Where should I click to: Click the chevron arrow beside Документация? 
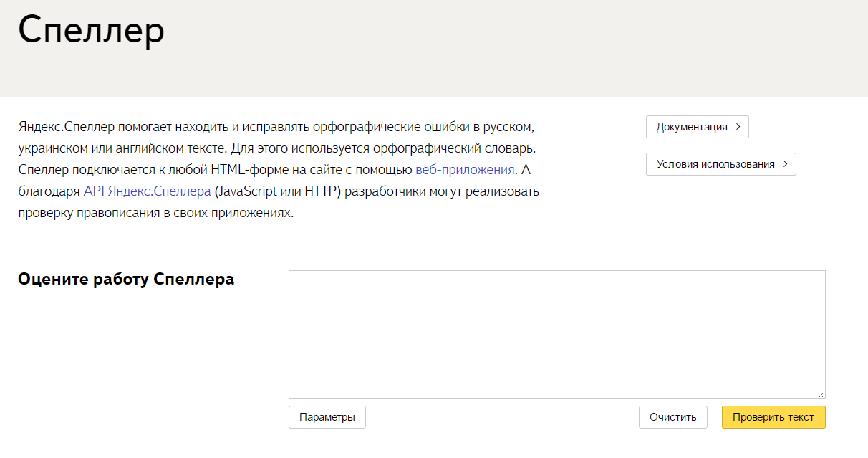coord(738,127)
